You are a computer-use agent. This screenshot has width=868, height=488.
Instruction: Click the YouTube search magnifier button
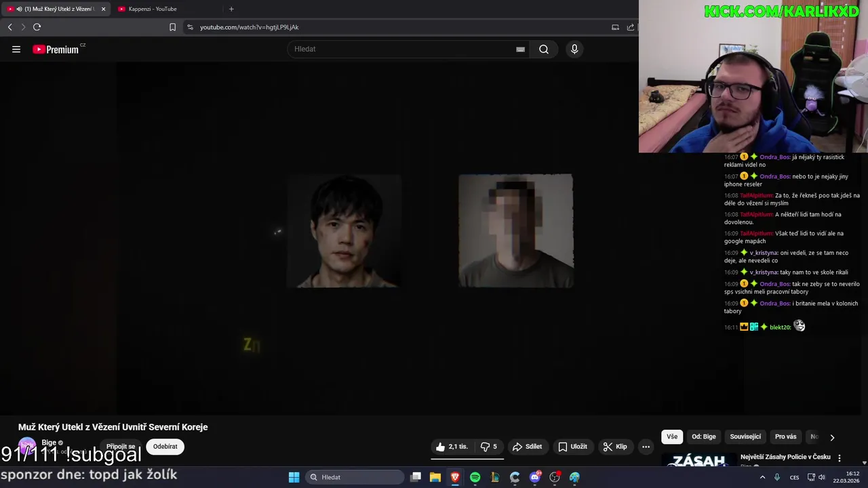[544, 49]
